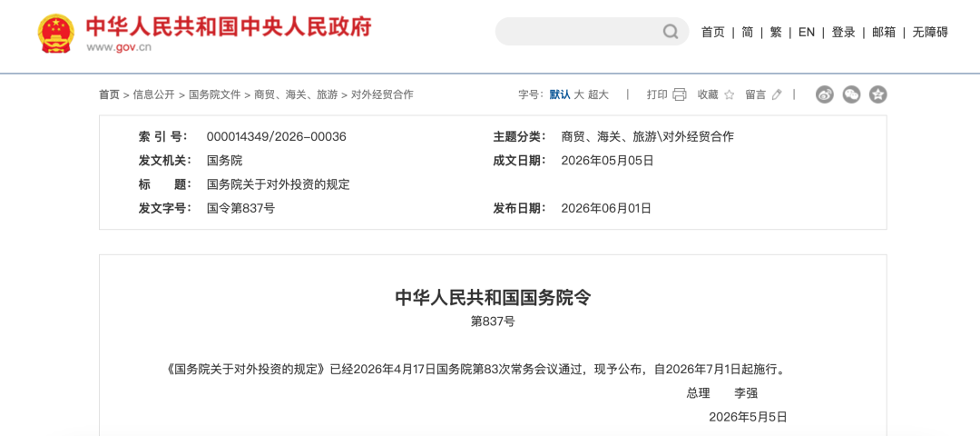
Task: Click the star icon next to 收藏
Action: (x=729, y=95)
